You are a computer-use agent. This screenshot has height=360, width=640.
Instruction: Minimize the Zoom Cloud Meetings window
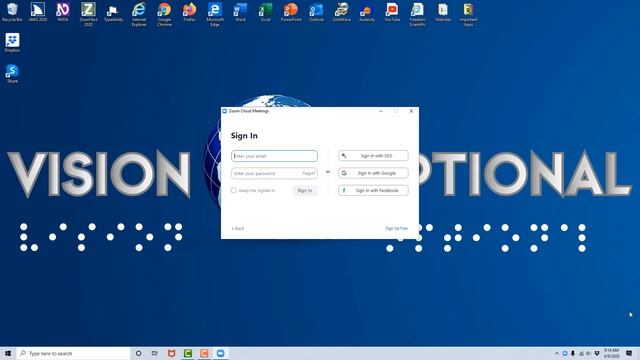tap(381, 111)
